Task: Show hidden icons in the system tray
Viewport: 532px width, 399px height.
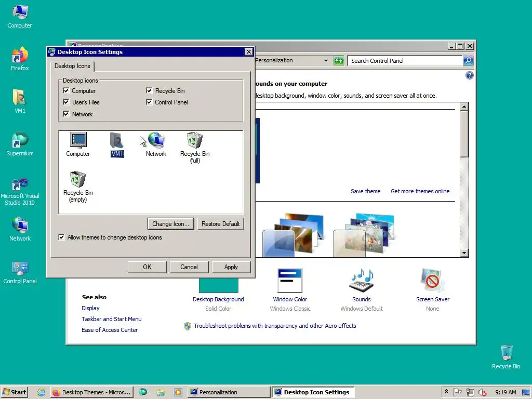Action: pos(446,392)
